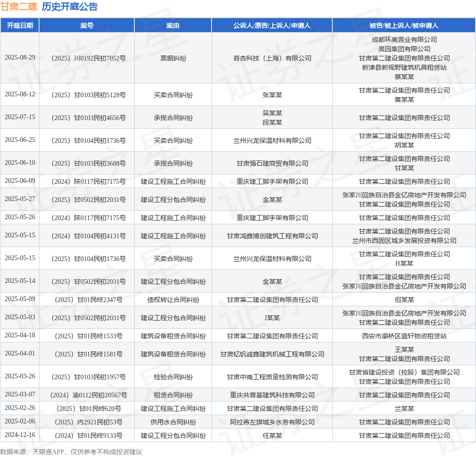
Task: Click the 数据来源 天眼查APP footer note
Action: (71, 452)
